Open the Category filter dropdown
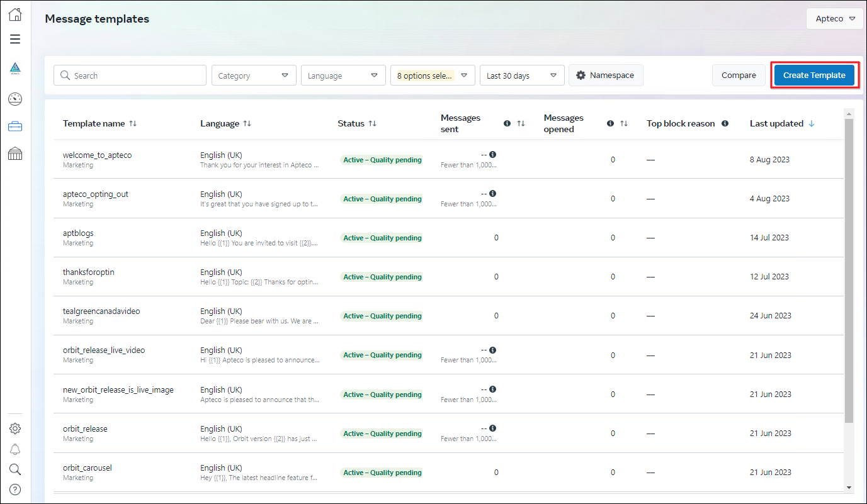The height and width of the screenshot is (504, 867). (254, 76)
